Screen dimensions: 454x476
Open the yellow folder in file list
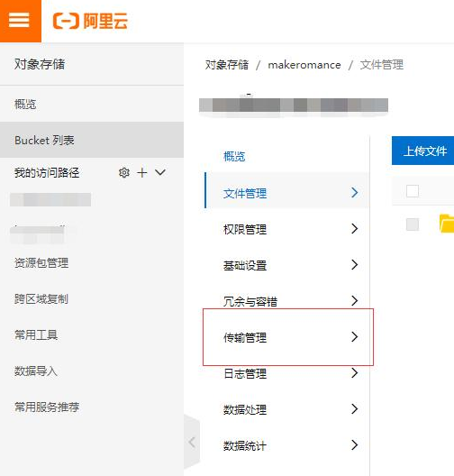(447, 224)
